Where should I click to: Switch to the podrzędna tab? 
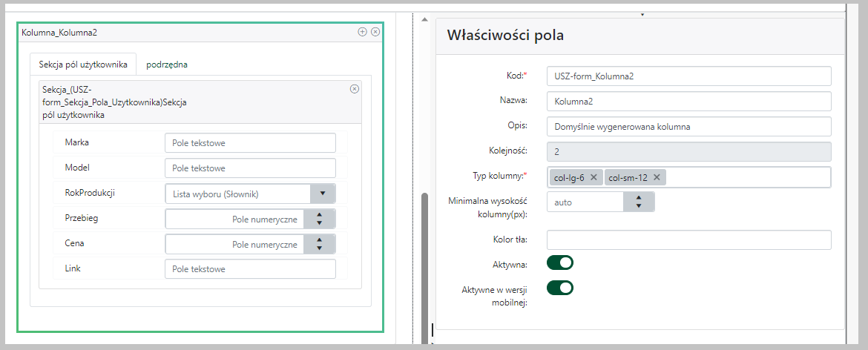167,64
